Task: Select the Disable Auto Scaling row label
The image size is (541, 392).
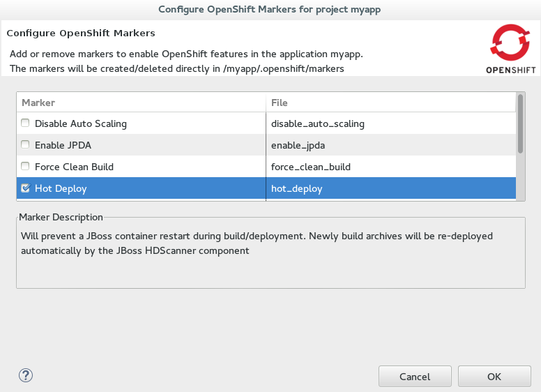Action: click(x=81, y=123)
